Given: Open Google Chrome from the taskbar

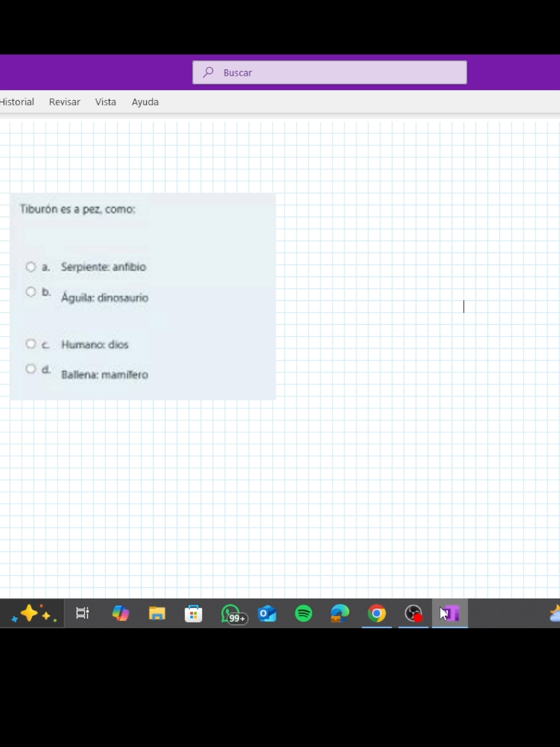Looking at the screenshot, I should pos(376,614).
